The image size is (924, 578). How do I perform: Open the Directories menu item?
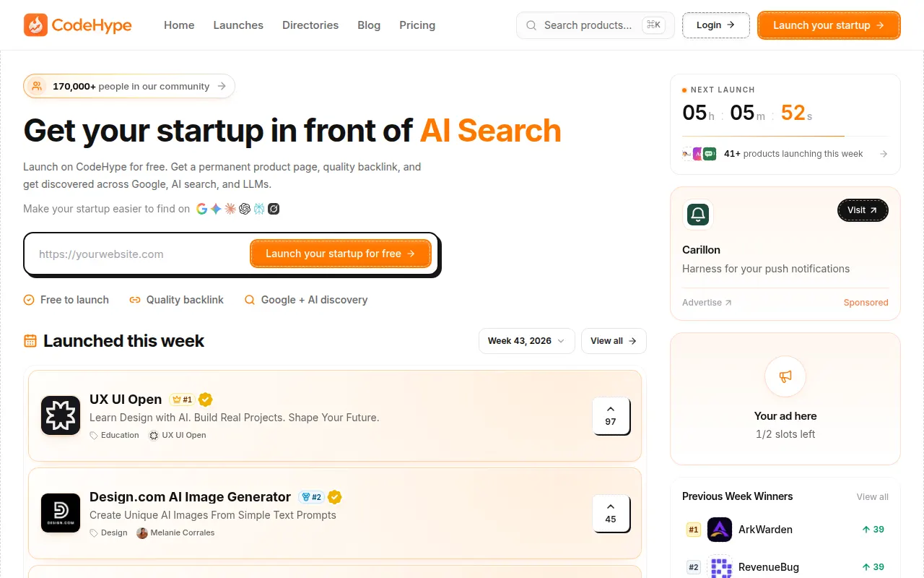(x=310, y=25)
